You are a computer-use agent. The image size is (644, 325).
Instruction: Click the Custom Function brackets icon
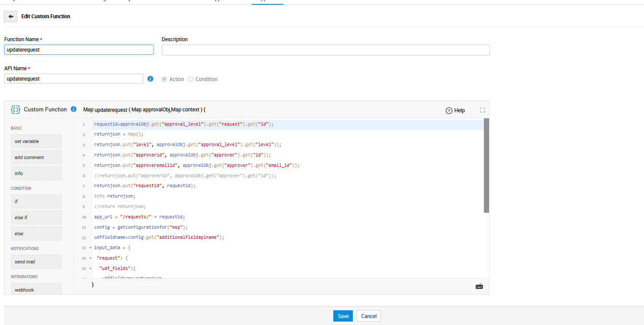coord(16,110)
